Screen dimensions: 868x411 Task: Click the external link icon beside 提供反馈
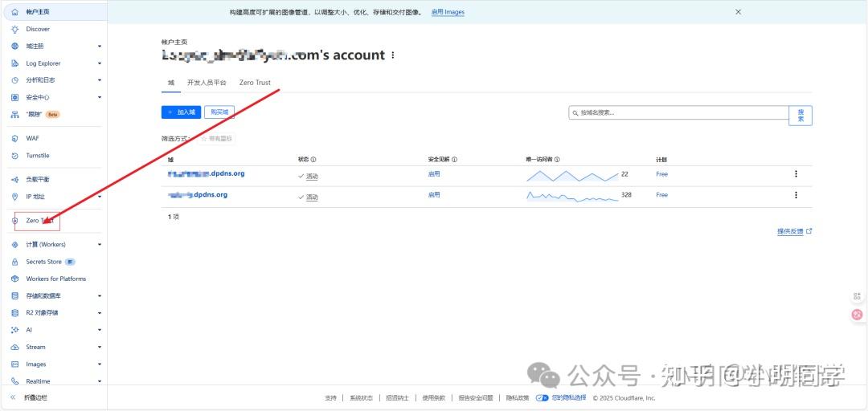click(x=809, y=231)
